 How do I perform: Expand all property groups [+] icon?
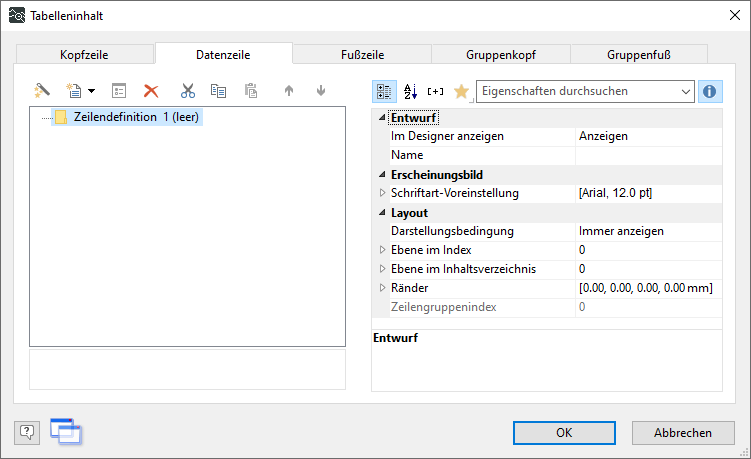coord(435,91)
